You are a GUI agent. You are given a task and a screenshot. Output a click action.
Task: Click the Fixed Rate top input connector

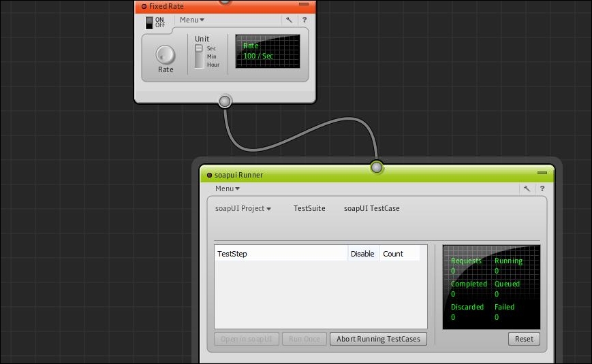coord(225,1)
